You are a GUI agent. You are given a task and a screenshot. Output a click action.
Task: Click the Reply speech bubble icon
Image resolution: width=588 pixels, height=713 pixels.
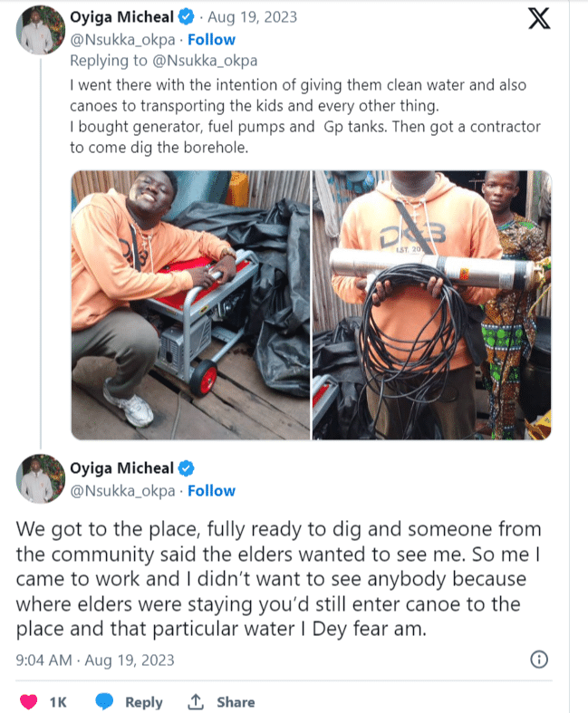105,701
